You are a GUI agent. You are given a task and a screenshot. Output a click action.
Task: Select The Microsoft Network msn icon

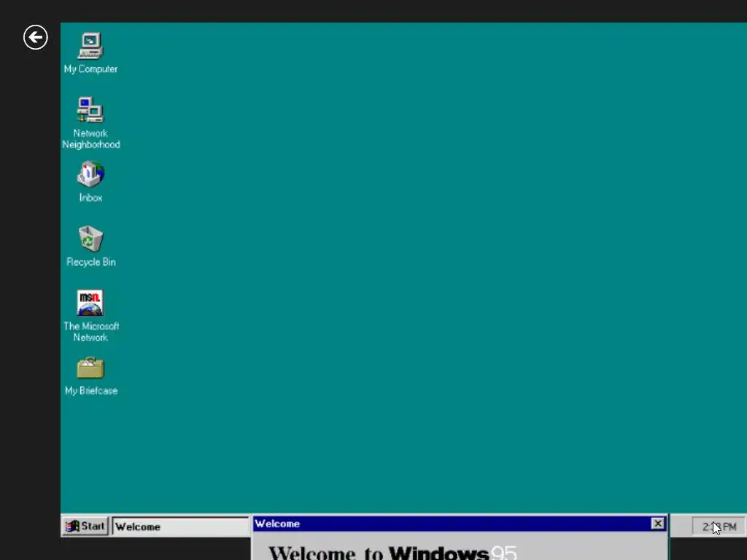click(90, 303)
